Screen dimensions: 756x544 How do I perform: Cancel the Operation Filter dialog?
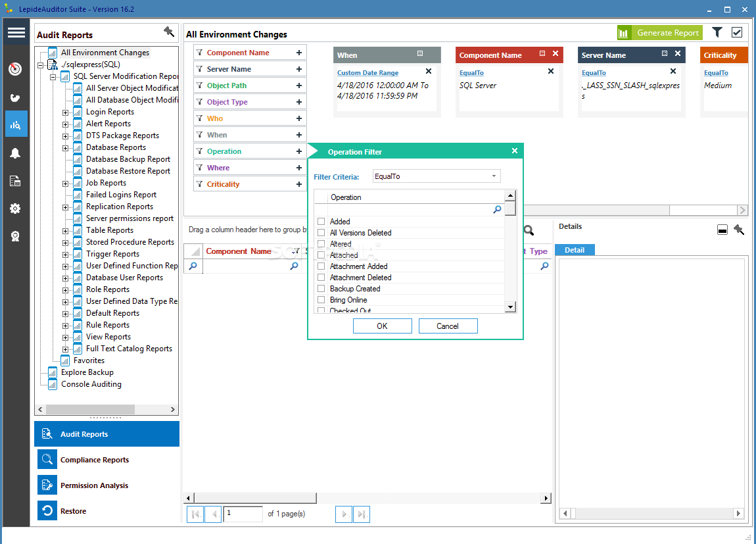tap(448, 326)
